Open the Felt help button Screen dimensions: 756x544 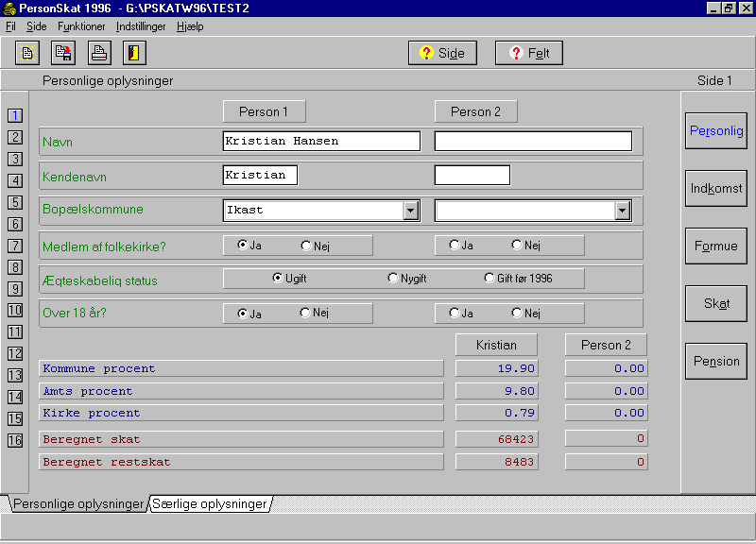pos(529,53)
